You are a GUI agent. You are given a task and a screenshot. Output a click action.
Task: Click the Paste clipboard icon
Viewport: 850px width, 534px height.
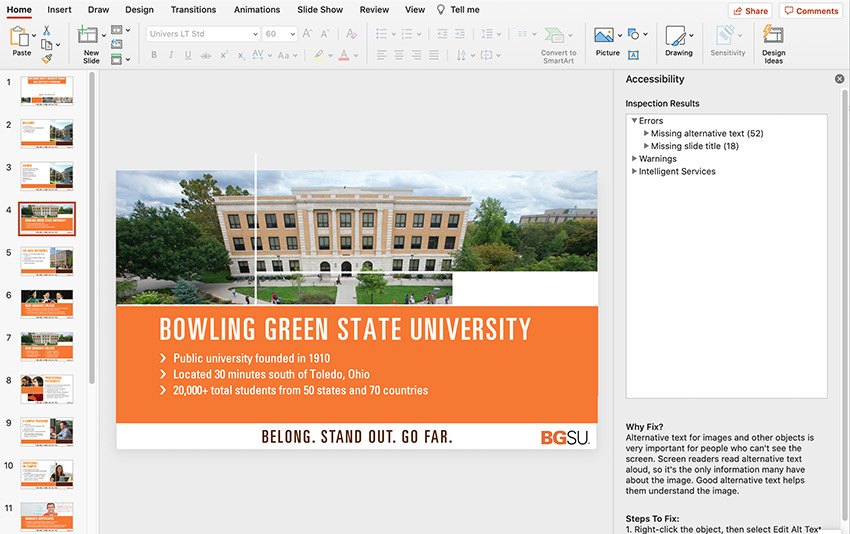tap(21, 38)
